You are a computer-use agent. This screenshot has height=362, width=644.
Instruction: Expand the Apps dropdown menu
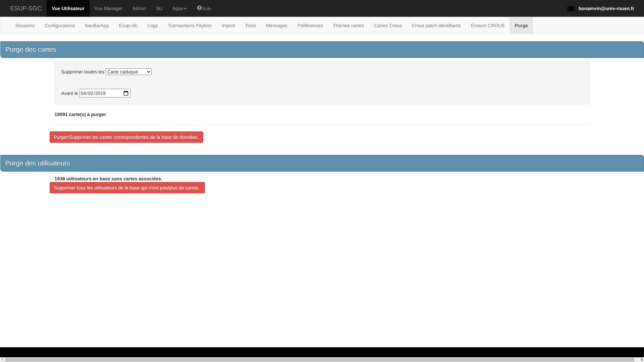coord(179,8)
